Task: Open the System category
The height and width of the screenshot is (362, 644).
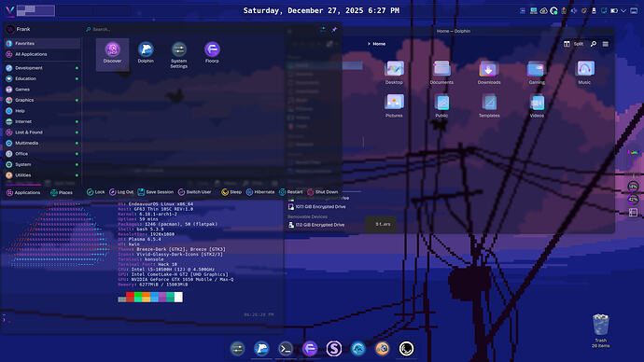Action: 42,164
